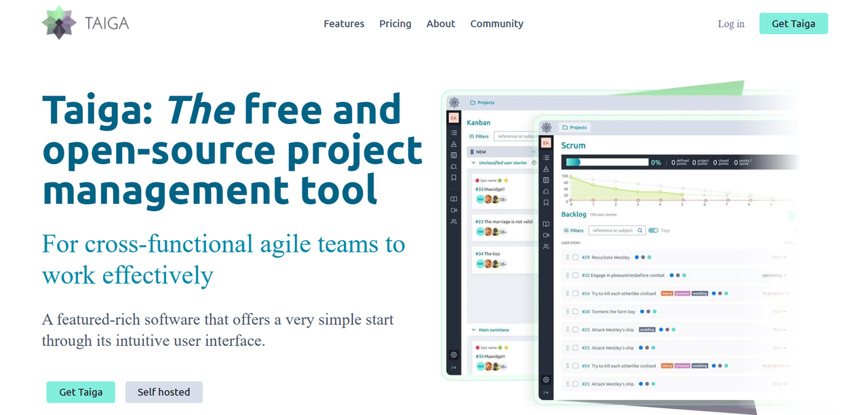Open the About menu item
The width and height of the screenshot is (868, 415).
coord(441,24)
